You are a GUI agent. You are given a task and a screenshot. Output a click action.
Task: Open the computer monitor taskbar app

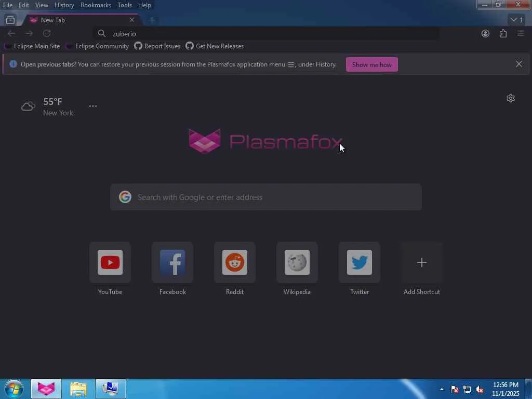coord(110,389)
